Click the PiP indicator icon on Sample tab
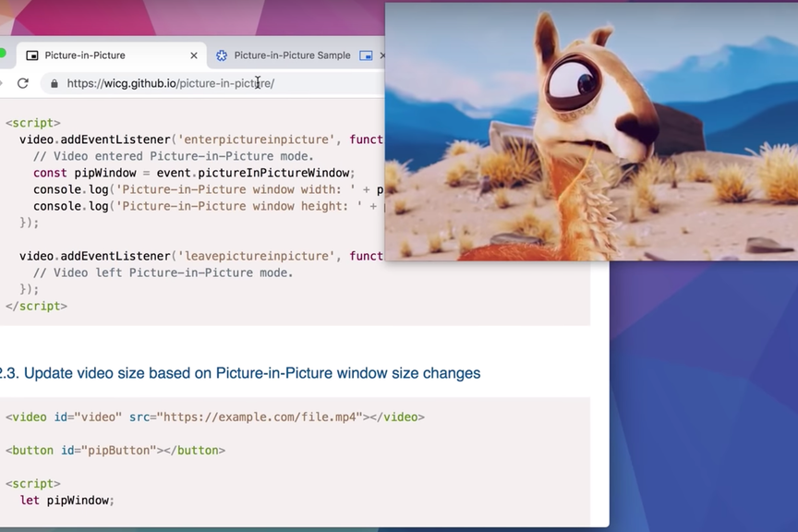Viewport: 798px width, 532px height. tap(366, 55)
